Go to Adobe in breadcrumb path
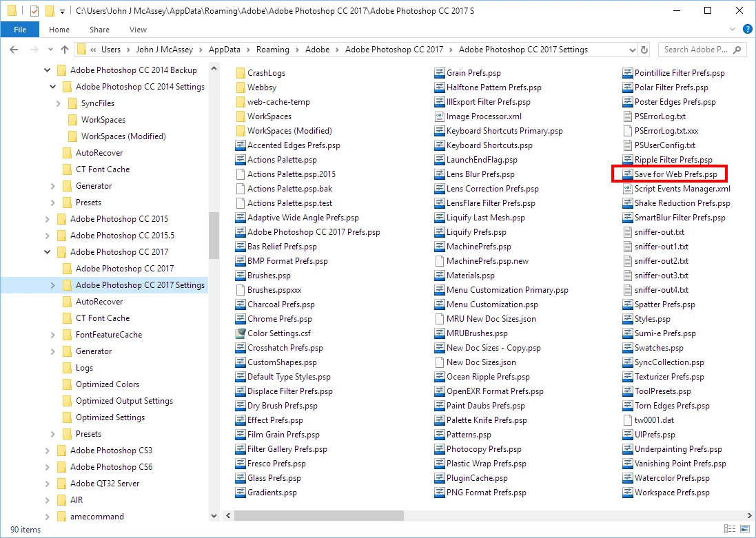This screenshot has height=538, width=756. 317,50
